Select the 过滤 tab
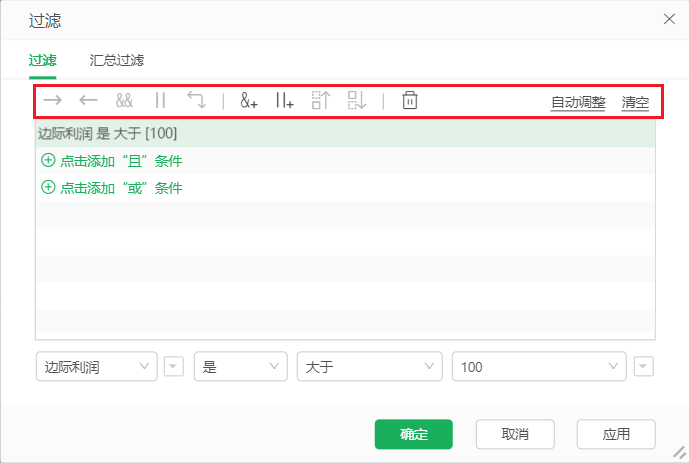 [x=43, y=60]
